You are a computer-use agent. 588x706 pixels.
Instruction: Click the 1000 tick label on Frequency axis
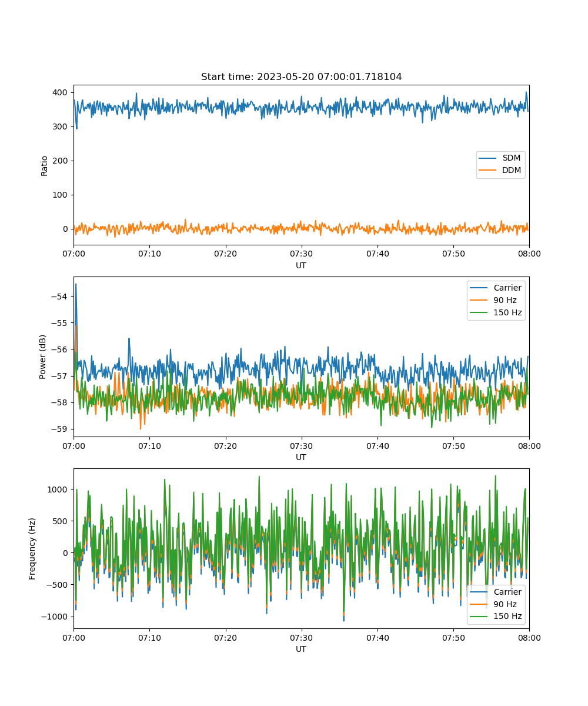click(x=59, y=489)
